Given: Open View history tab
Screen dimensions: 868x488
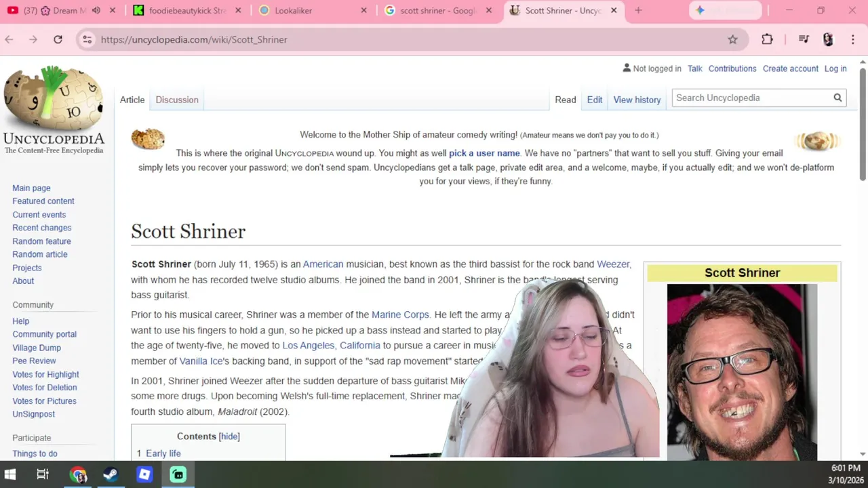Looking at the screenshot, I should (x=637, y=100).
